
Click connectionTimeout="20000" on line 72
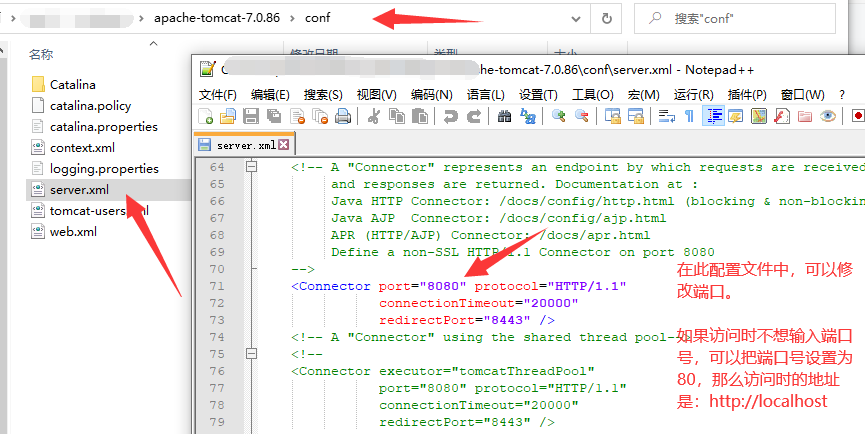(478, 303)
